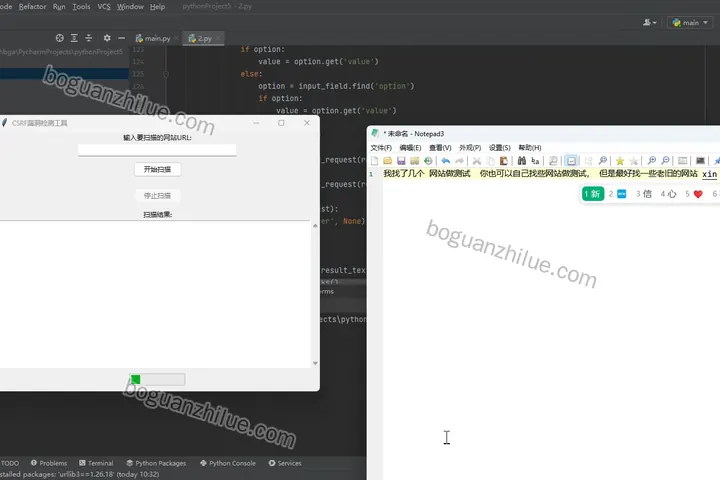Click the Zoom Out magnifier in Notepad3

[665, 161]
